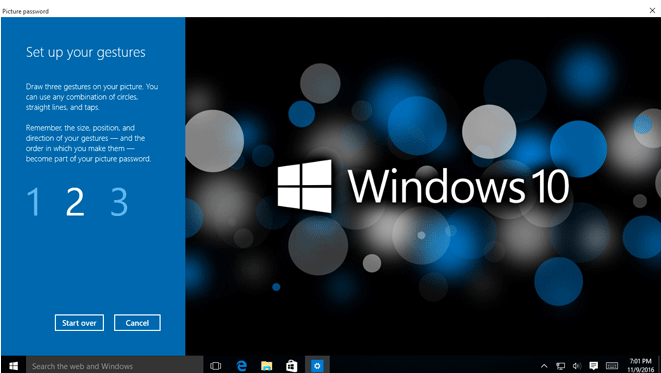Click gesture step number 1
The height and width of the screenshot is (373, 661).
click(x=34, y=202)
